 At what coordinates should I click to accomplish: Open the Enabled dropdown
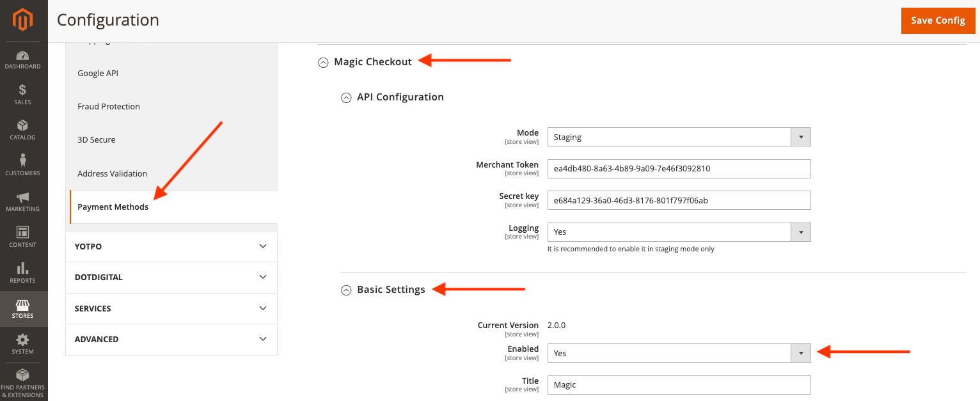[679, 353]
